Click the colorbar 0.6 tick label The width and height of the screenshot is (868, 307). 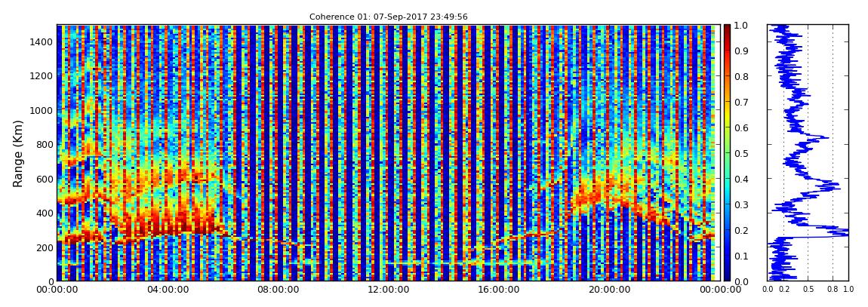tap(743, 127)
